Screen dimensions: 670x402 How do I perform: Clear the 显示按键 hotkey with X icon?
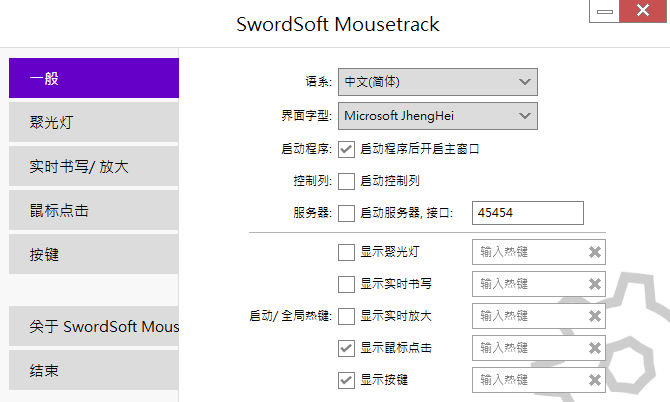(x=595, y=380)
